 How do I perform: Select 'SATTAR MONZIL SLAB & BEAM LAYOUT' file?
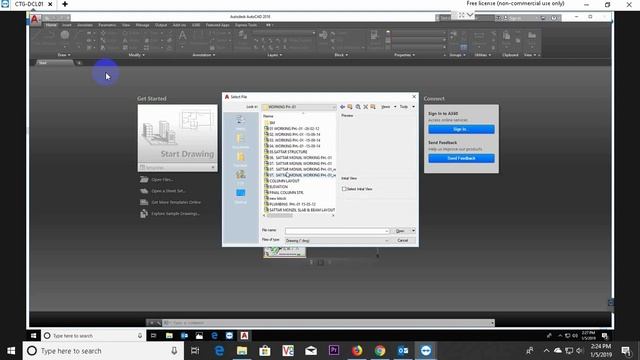(x=300, y=210)
